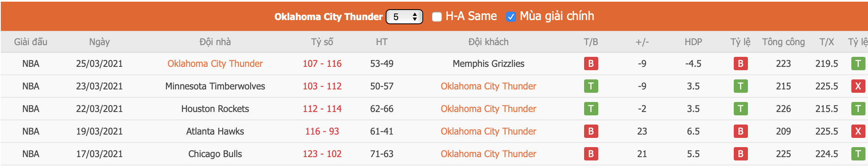Image resolution: width=868 pixels, height=168 pixels.
Task: Click the Tỷ số column header
Action: 322,42
